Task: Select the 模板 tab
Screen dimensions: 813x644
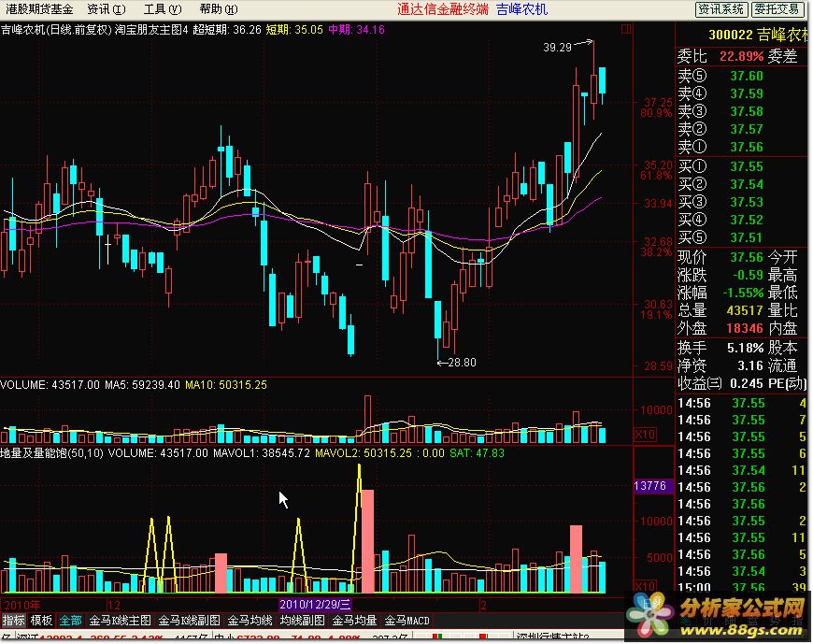Action: click(41, 620)
